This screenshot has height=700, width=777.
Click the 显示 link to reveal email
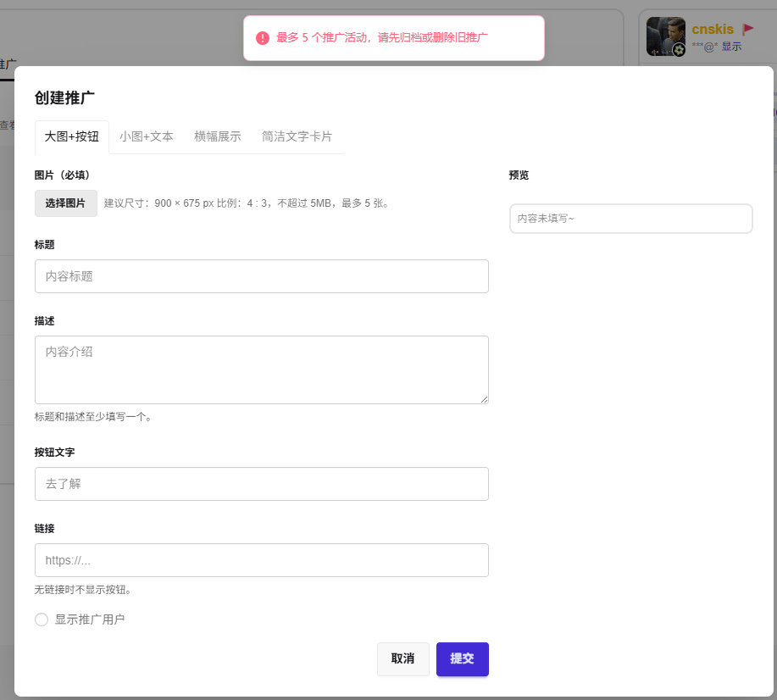point(731,47)
